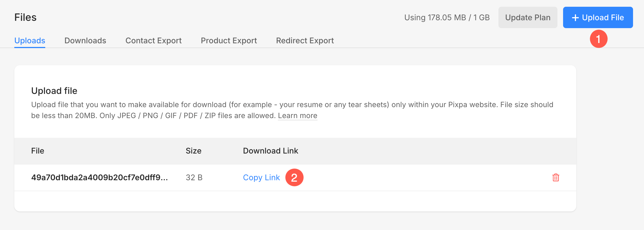
Task: Open the Learn more link
Action: click(x=298, y=116)
